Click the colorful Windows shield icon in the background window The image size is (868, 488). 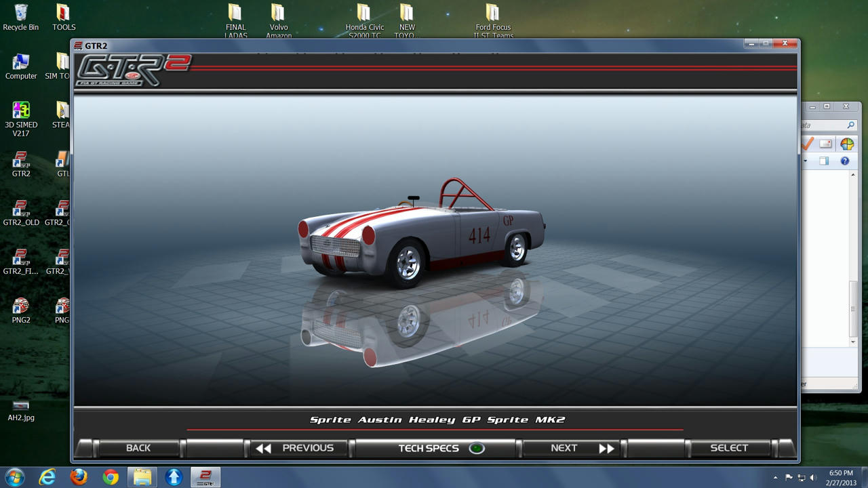click(847, 144)
